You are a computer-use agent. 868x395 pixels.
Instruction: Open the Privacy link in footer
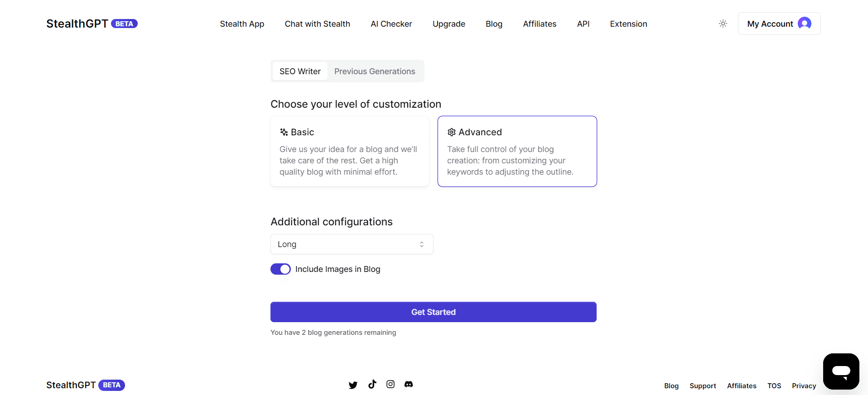coord(804,386)
